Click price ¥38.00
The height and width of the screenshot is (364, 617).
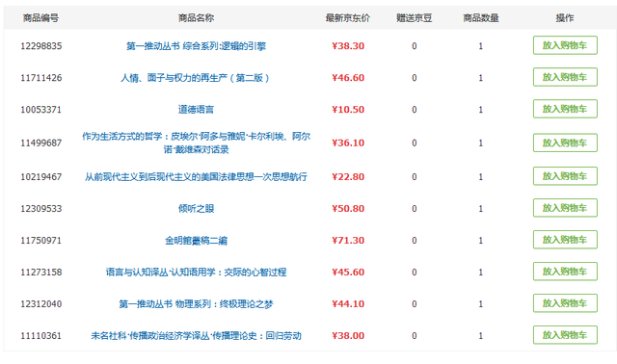click(348, 336)
